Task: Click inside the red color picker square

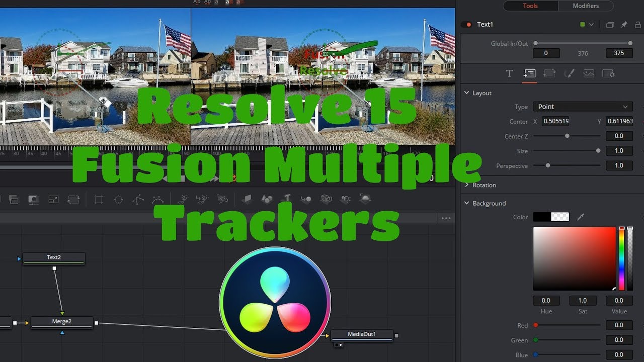Action: pyautogui.click(x=575, y=258)
